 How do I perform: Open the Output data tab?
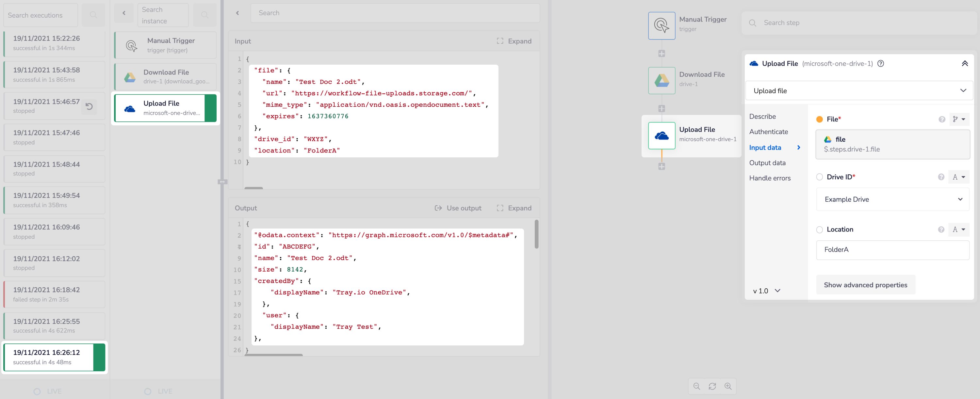(767, 163)
